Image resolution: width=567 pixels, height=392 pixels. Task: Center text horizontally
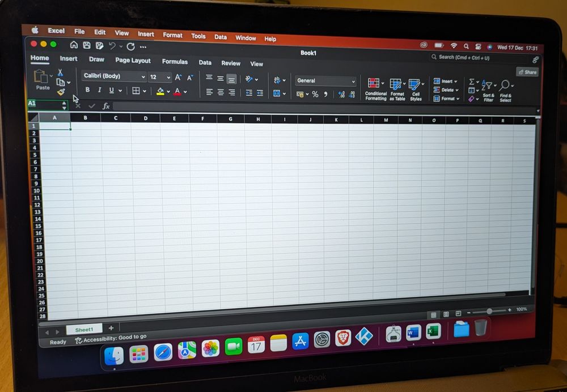221,92
